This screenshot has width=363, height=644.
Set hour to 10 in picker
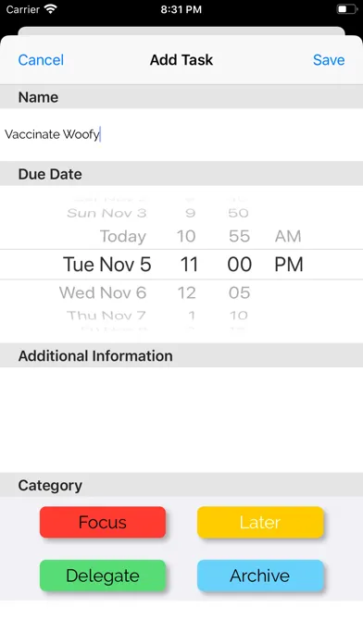(x=186, y=236)
